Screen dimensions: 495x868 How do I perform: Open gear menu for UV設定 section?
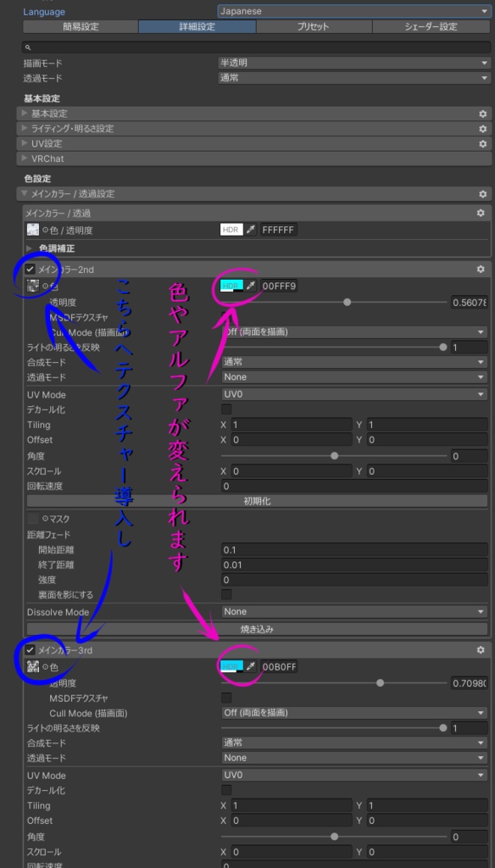pos(483,143)
